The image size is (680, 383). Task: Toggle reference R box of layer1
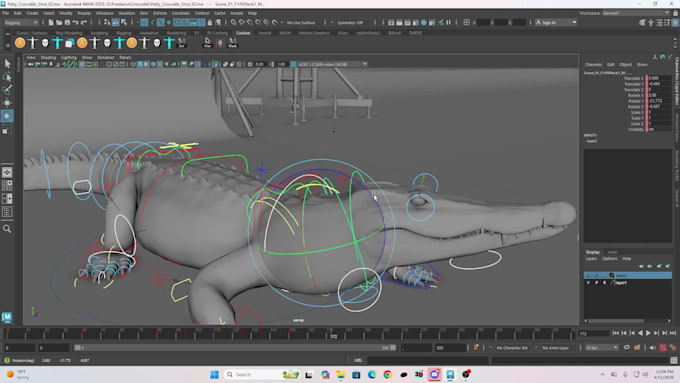click(x=605, y=283)
